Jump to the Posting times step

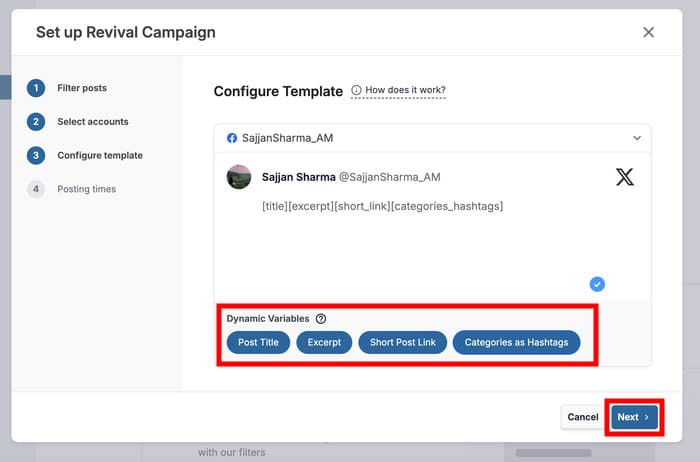tap(86, 189)
